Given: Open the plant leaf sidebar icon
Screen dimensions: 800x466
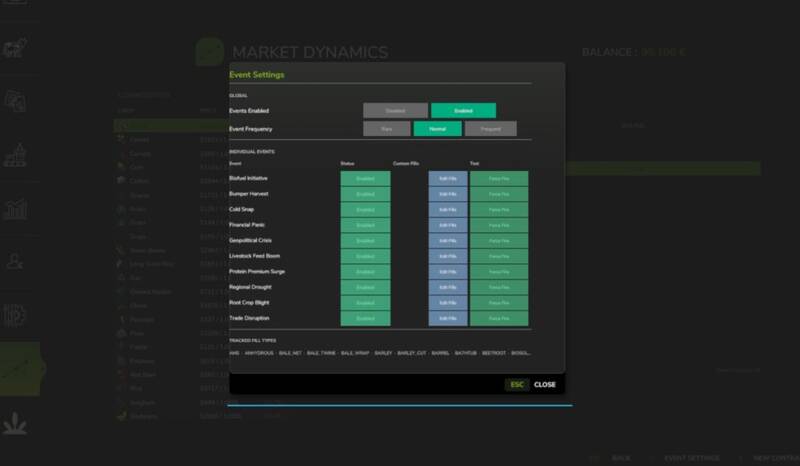Looking at the screenshot, I should 15,423.
